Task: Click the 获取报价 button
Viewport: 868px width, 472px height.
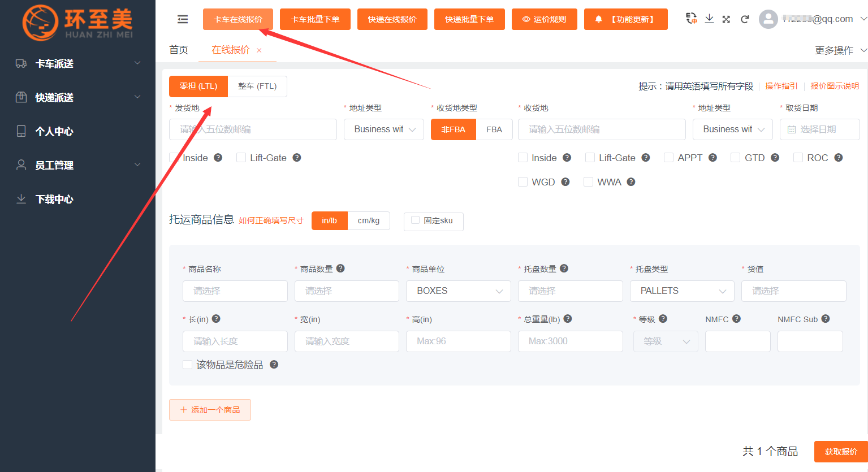Action: tap(840, 452)
